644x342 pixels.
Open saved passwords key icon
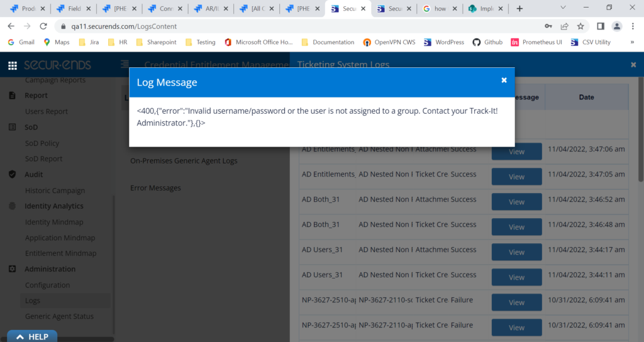point(548,26)
